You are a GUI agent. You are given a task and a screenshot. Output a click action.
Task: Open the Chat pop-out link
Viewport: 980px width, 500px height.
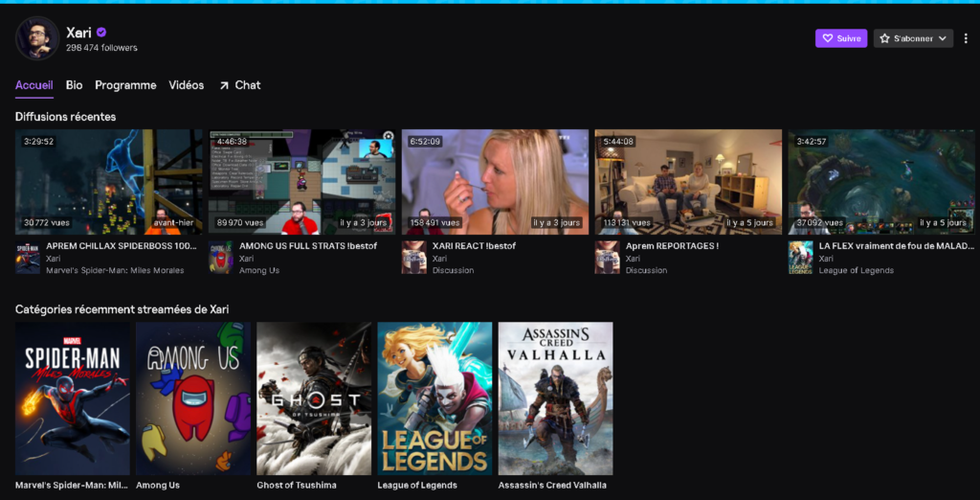click(240, 85)
